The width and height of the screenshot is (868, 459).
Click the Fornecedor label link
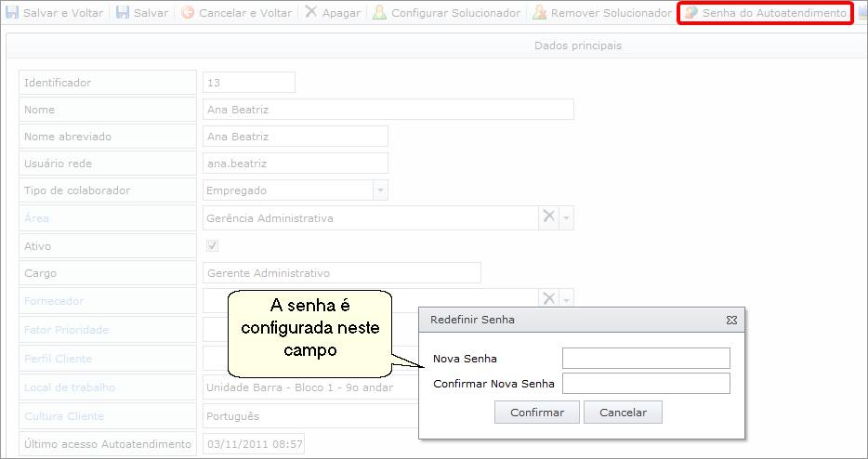[54, 301]
